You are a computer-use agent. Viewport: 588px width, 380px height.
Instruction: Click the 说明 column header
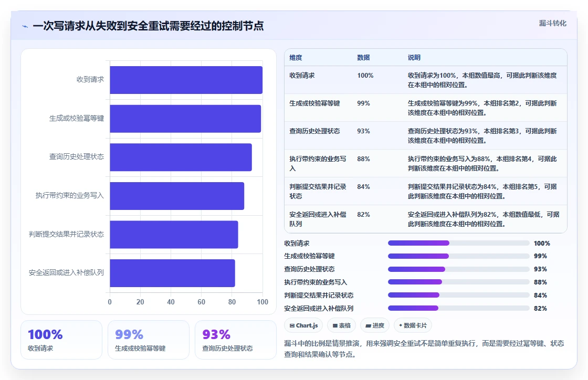click(x=414, y=58)
